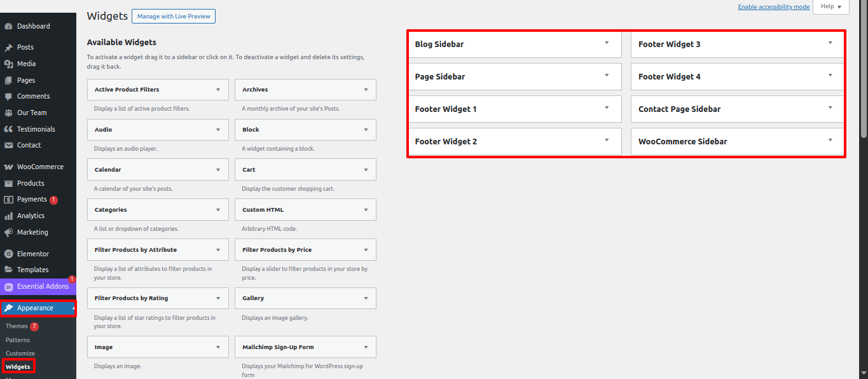Image resolution: width=868 pixels, height=379 pixels.
Task: Expand the WooCommerce Sidebar area
Action: point(830,141)
